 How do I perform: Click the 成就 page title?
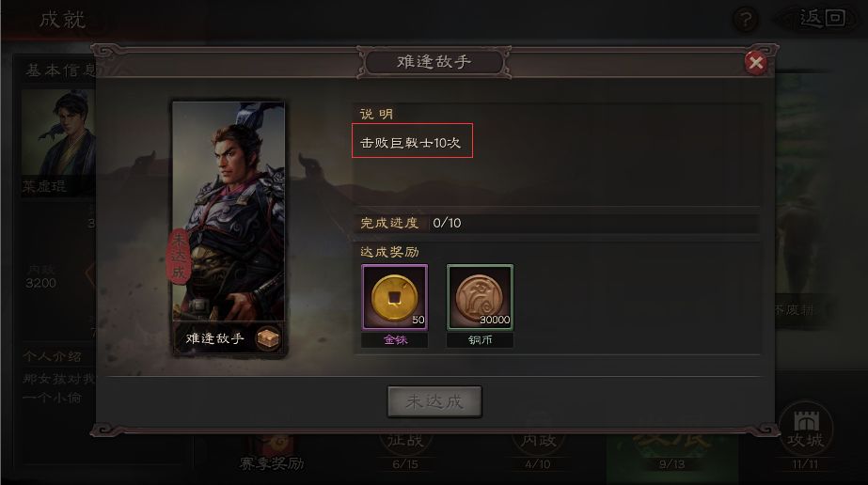[62, 20]
